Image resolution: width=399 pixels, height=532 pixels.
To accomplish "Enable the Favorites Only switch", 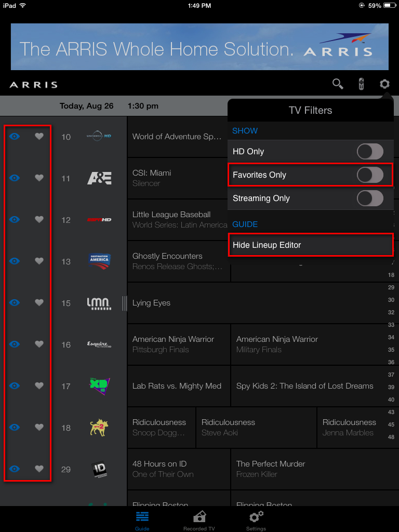I will [x=370, y=175].
